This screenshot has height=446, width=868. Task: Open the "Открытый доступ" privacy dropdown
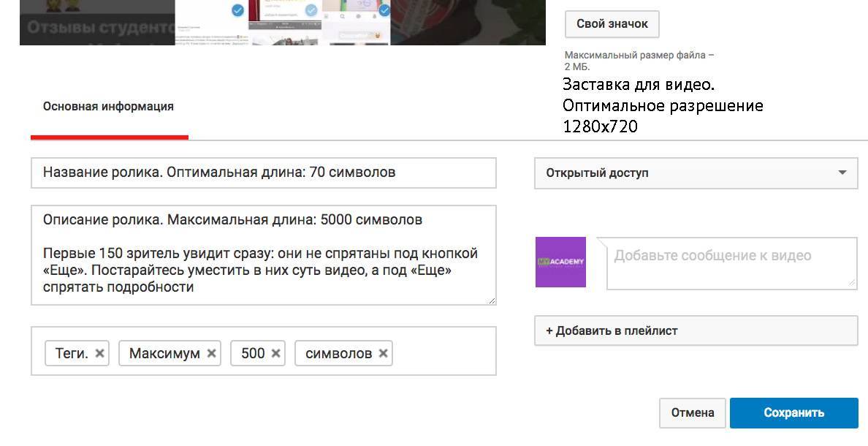pyautogui.click(x=687, y=173)
